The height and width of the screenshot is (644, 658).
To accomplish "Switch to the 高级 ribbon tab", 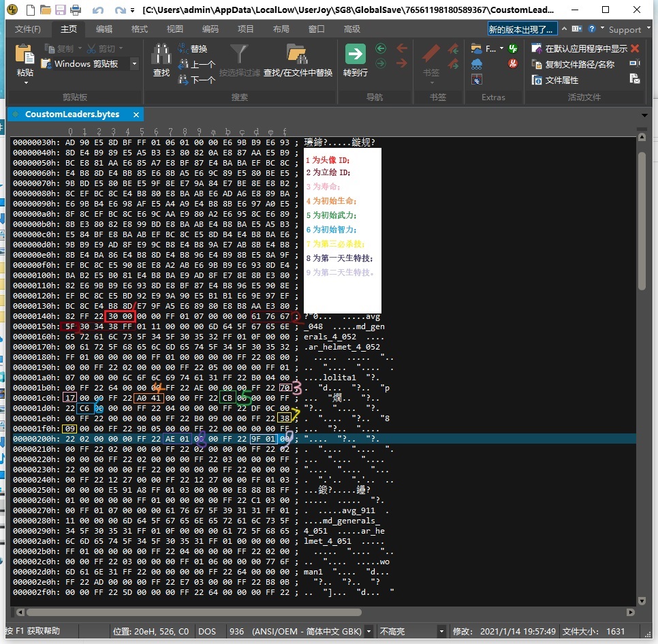I will pos(351,29).
